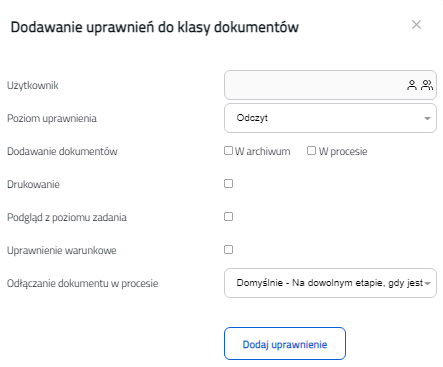Screen dimensions: 443x367
Task: Close the permissions dialog with X
Action: click(x=416, y=25)
